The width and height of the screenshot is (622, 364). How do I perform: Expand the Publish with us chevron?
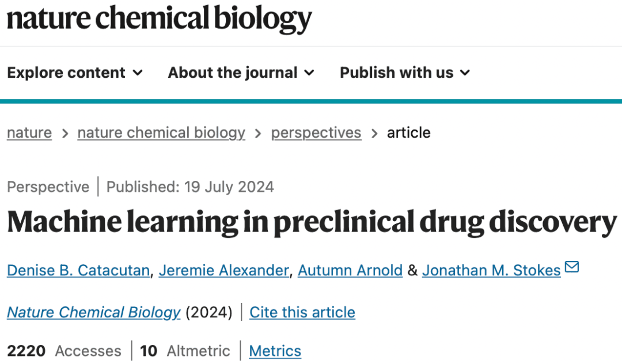click(x=465, y=73)
